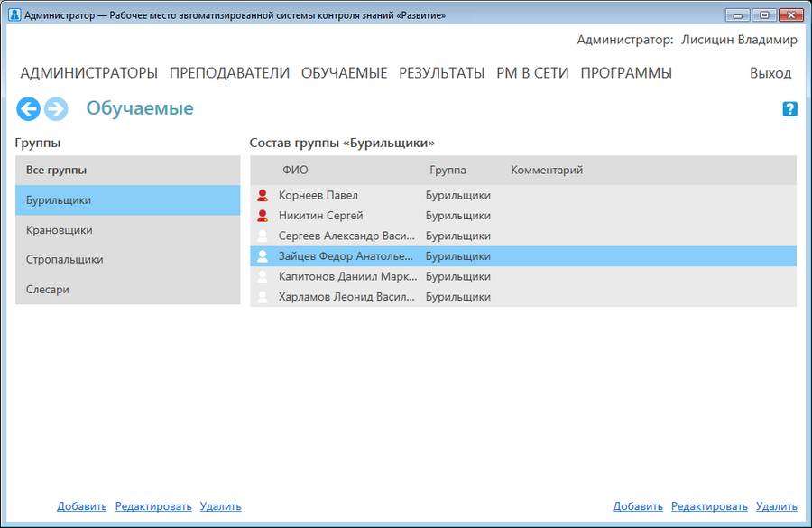Click Удалить under the groups list
This screenshot has height=528, width=812.
point(221,506)
